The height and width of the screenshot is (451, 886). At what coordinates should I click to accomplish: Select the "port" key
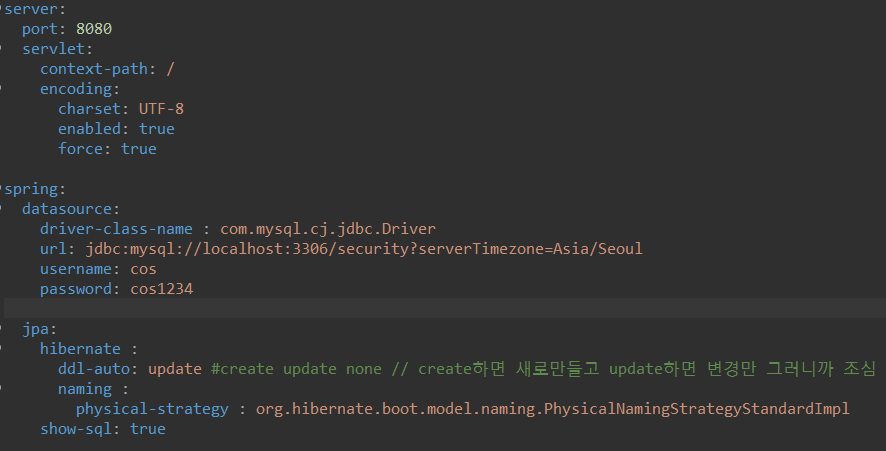[x=40, y=29]
